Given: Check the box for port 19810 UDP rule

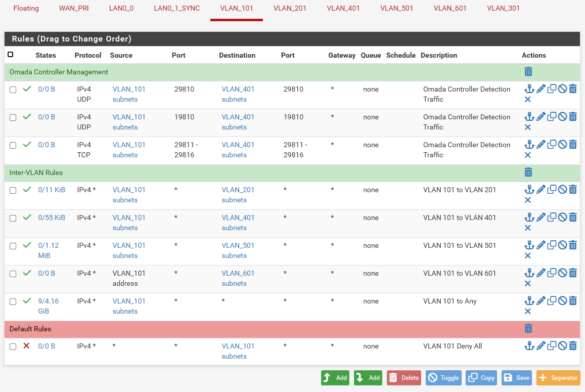Looking at the screenshot, I should [13, 117].
